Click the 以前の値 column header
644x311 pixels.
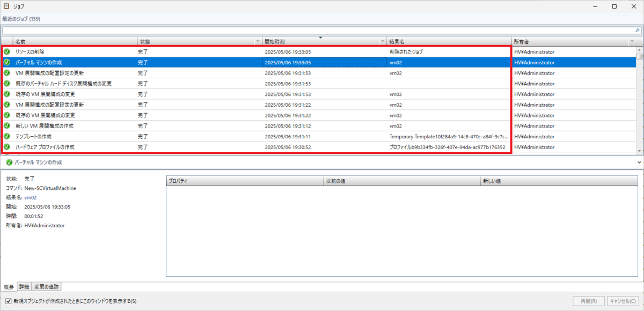pos(402,181)
